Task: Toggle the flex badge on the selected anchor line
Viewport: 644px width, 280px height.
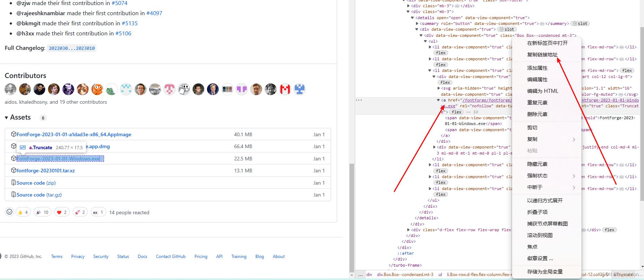Action: (x=456, y=112)
